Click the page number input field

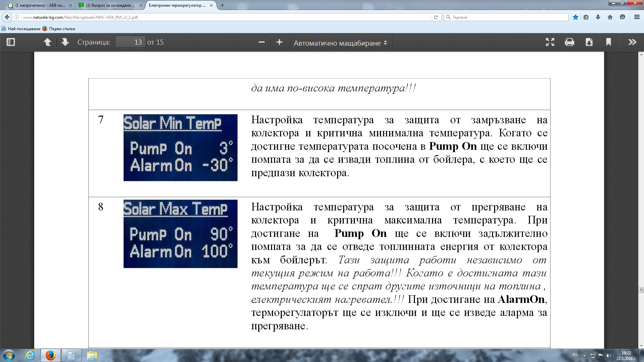click(x=130, y=42)
